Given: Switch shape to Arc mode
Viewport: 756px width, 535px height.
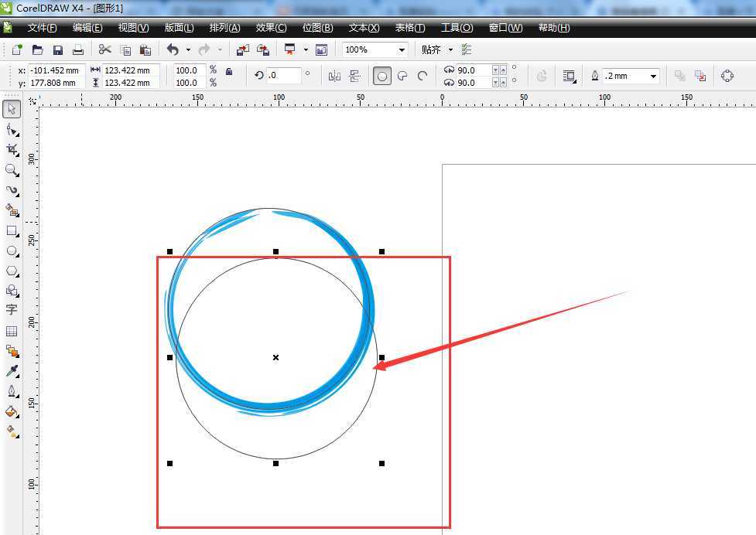Looking at the screenshot, I should pos(422,76).
